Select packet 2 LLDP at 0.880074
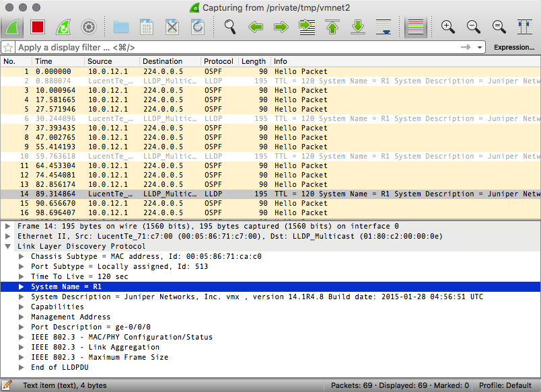 coord(270,81)
